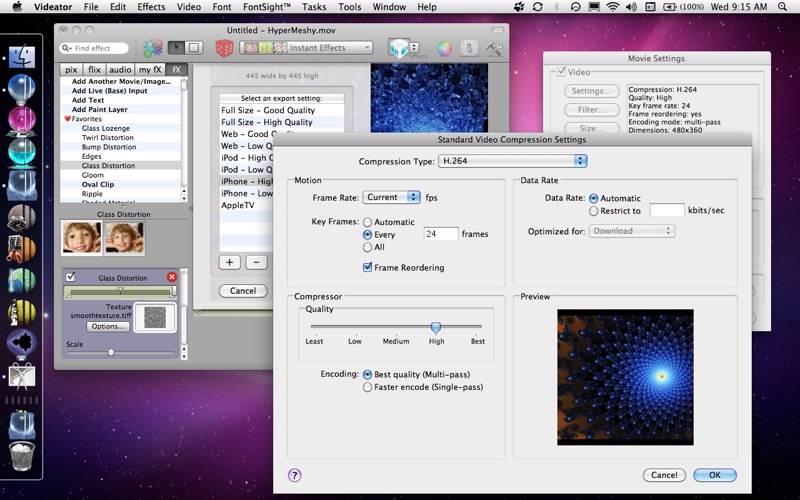800x500 pixels.
Task: Click the kbits/sec input field
Action: click(x=667, y=210)
